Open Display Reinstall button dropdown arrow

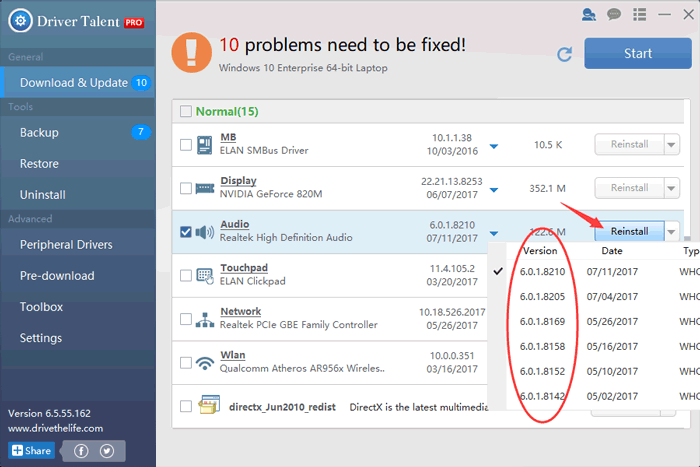pyautogui.click(x=671, y=188)
